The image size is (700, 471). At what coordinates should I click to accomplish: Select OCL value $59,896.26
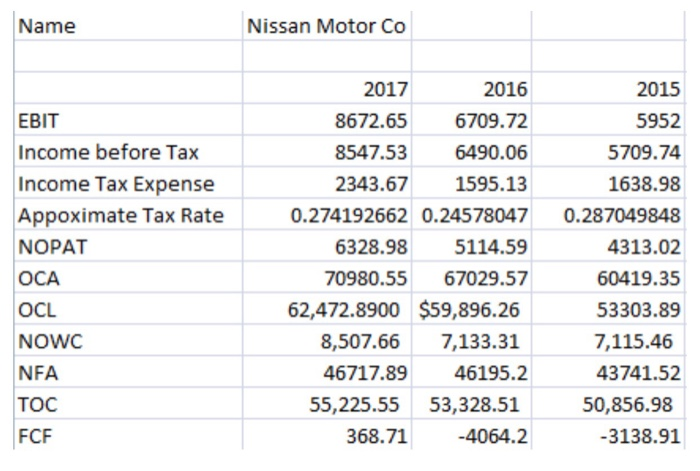[x=471, y=309]
